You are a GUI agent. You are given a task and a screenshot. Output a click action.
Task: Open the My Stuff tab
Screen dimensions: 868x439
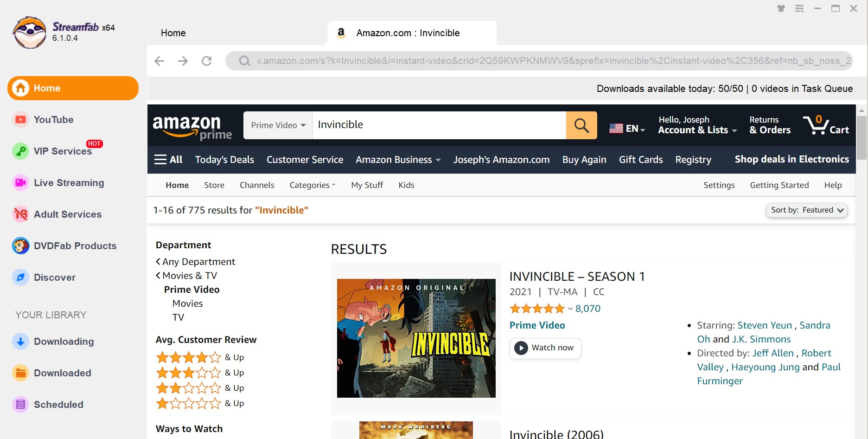pyautogui.click(x=367, y=185)
